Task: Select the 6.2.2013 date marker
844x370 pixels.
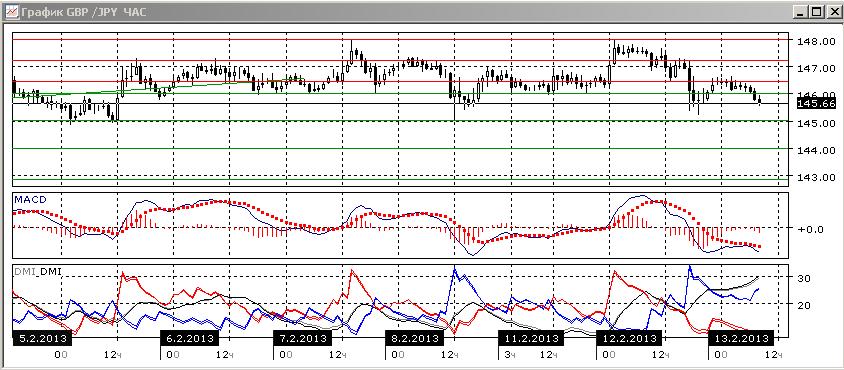Action: [190, 339]
